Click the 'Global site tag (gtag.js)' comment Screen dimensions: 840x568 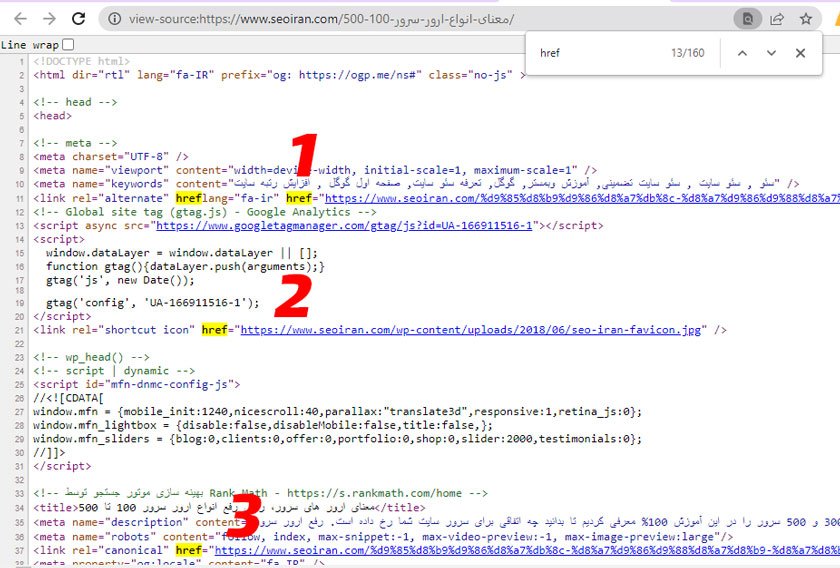coord(205,212)
